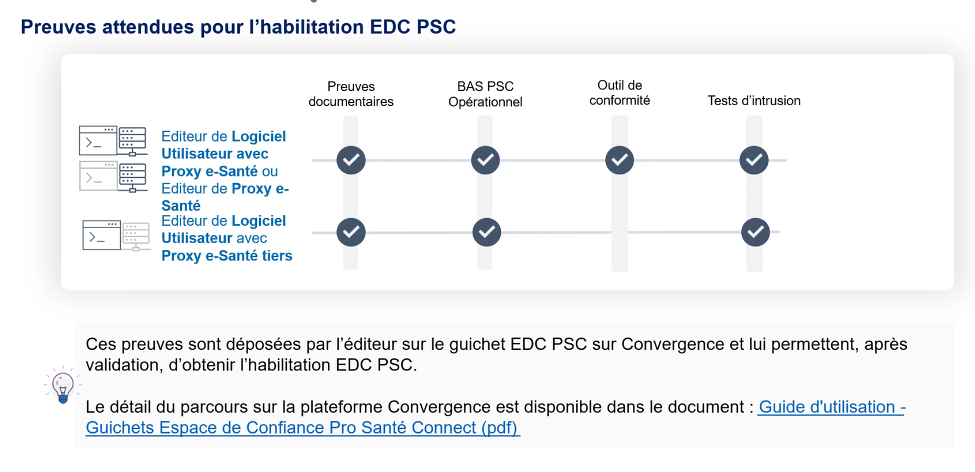The width and height of the screenshot is (975, 472).
Task: Click the Tests d'intrusion column header
Action: click(x=754, y=101)
